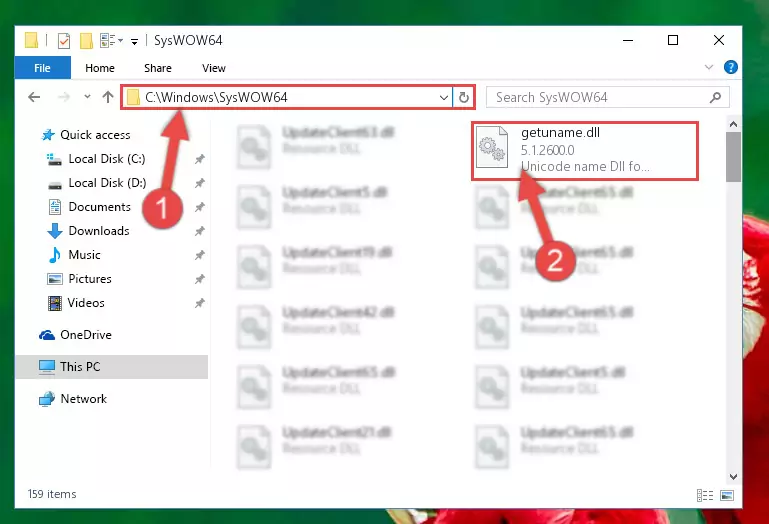Open the Customize Quick Access Toolbar dropdown

[134, 41]
